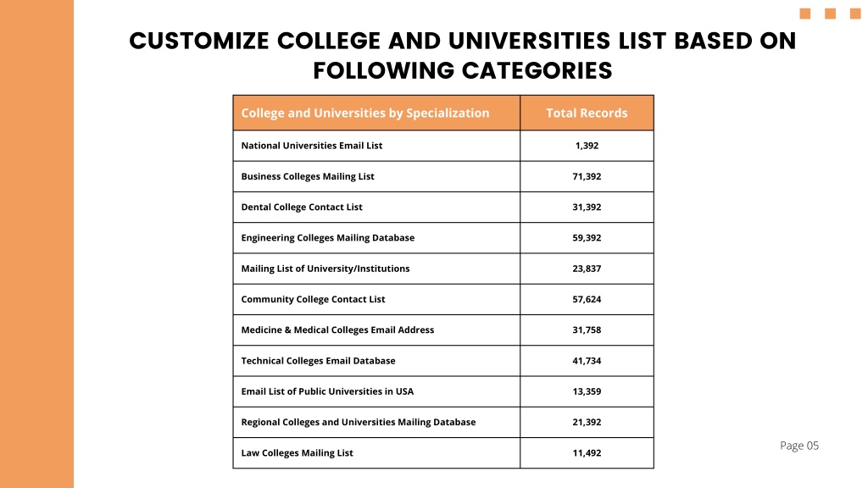
Task: Select 'Dental College Contact List' row
Action: point(443,207)
